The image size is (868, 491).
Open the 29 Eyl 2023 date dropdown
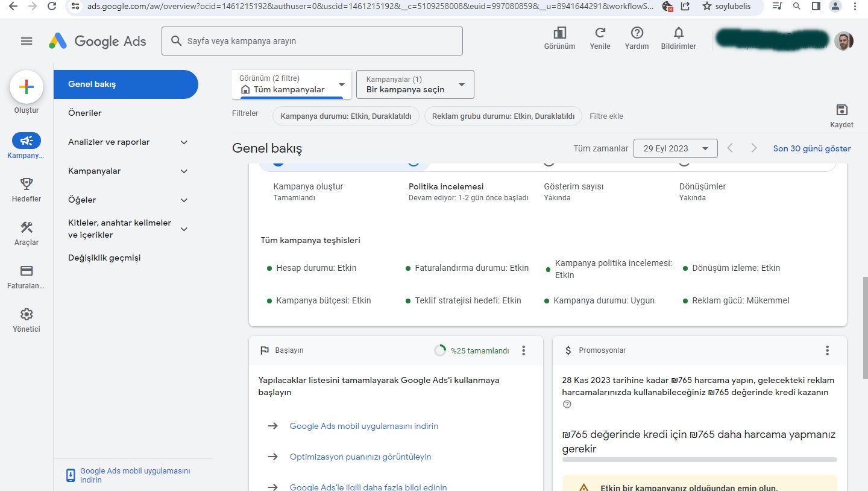click(676, 148)
